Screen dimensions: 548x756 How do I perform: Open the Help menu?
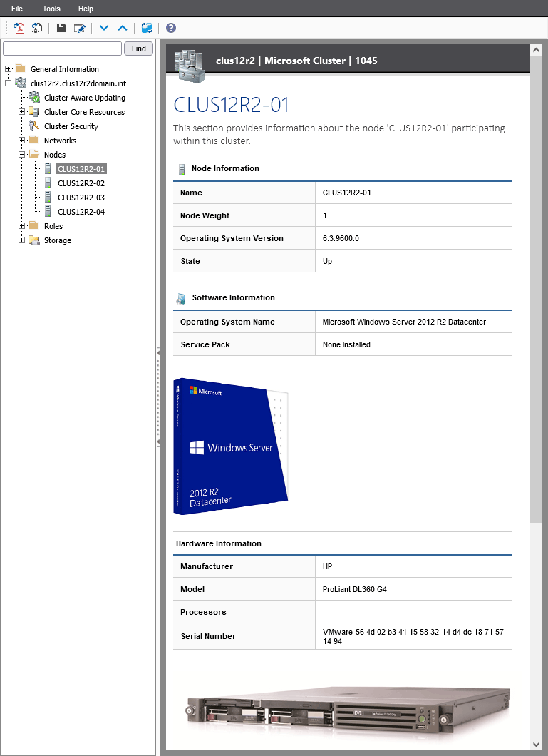tap(86, 9)
